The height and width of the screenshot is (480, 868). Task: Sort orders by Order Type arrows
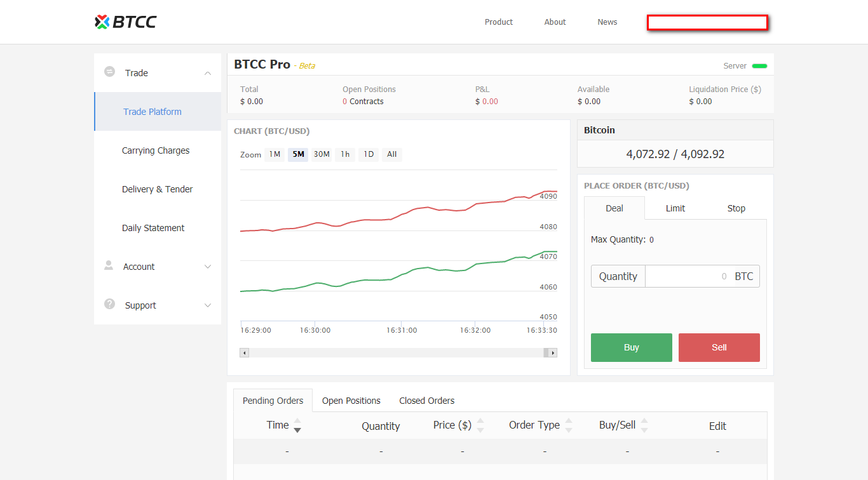[569, 425]
